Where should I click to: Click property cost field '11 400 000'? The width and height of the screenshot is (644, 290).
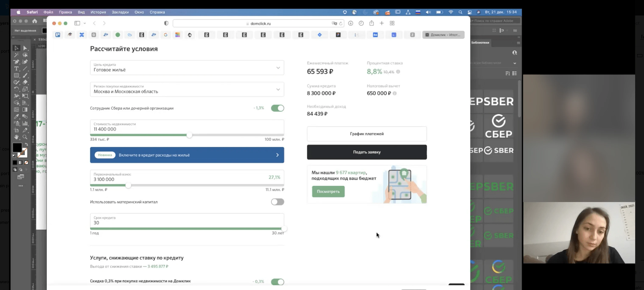(187, 127)
